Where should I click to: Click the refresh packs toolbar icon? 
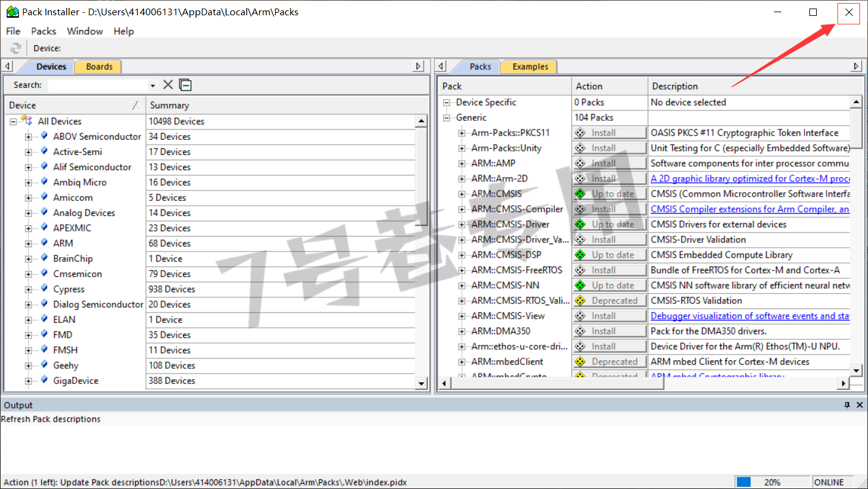point(16,48)
